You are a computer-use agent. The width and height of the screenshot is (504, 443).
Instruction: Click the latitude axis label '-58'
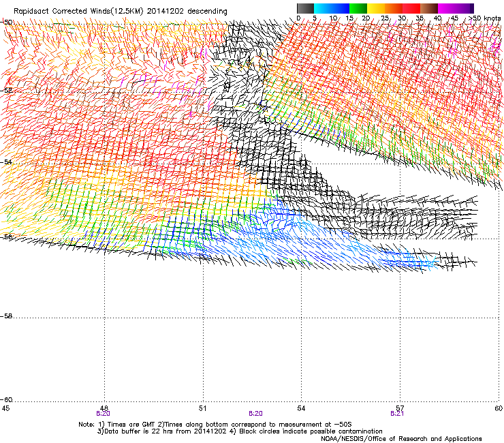point(6,316)
